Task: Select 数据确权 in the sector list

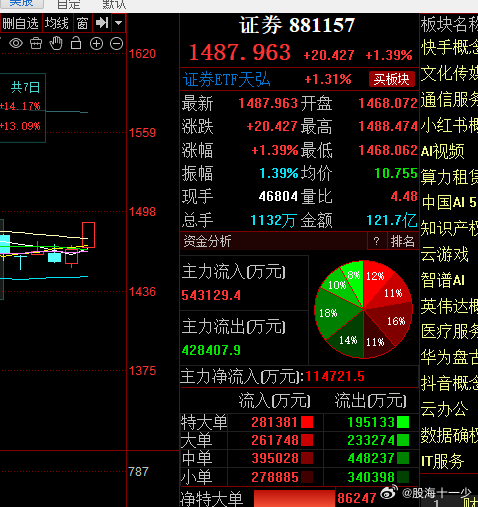Action: [449, 435]
